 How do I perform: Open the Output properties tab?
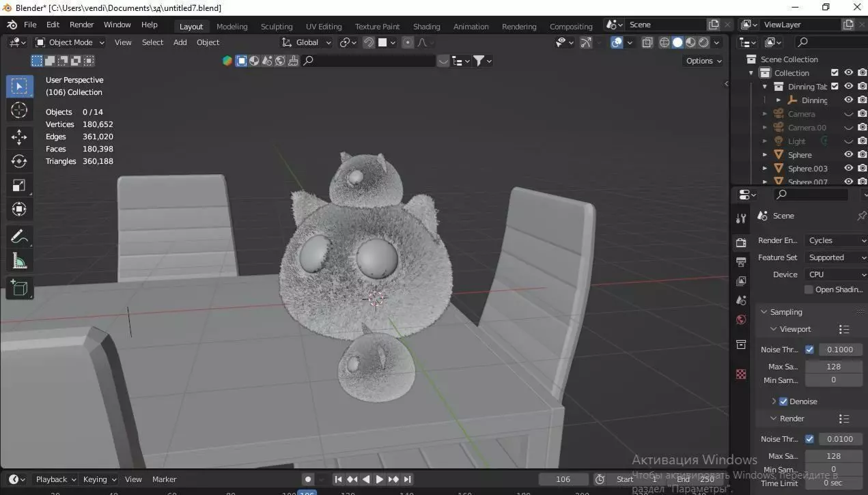point(741,261)
